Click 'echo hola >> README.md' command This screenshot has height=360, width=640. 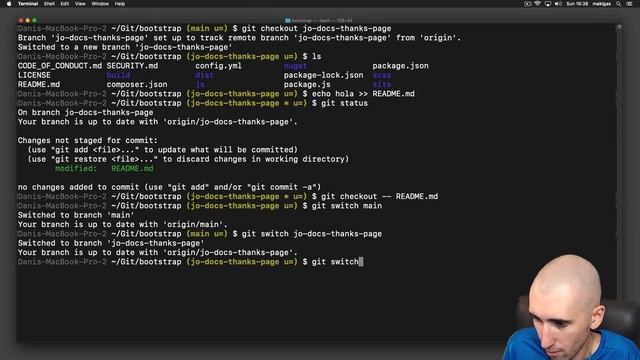(363, 94)
